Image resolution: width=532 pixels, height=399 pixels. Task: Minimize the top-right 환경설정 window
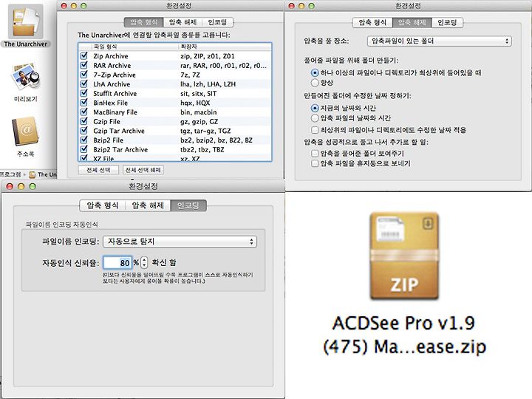301,6
